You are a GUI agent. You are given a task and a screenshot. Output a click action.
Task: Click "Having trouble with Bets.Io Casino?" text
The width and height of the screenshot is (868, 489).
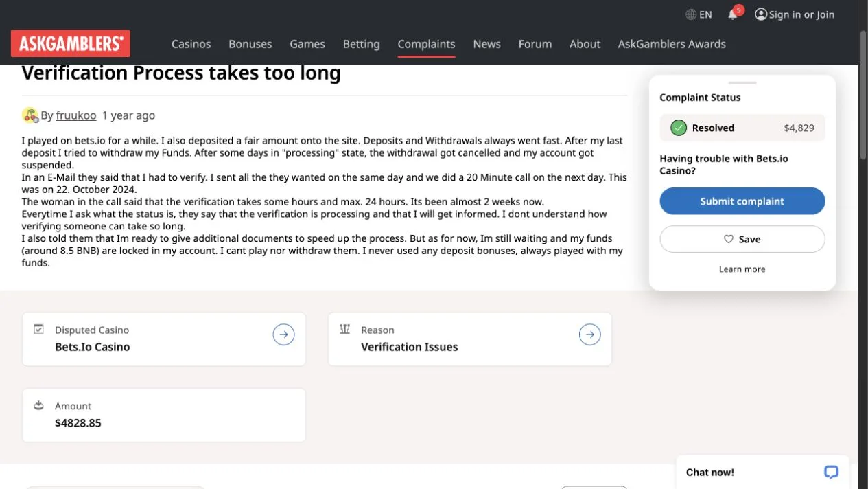[x=724, y=164]
